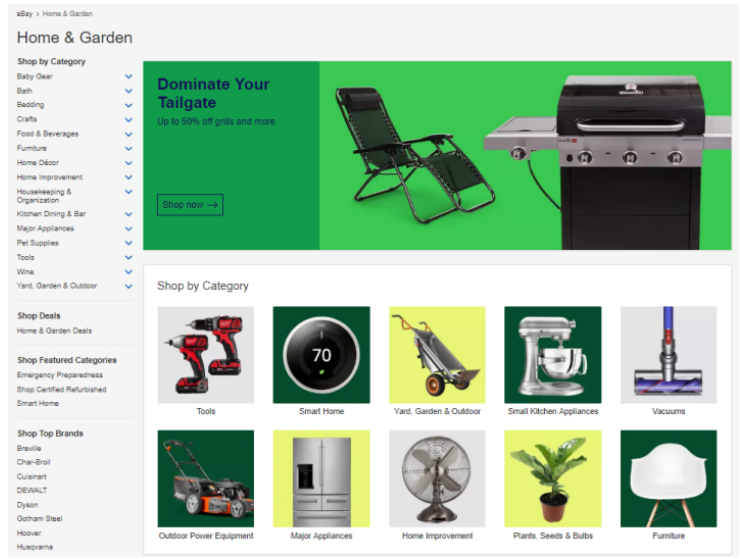Image resolution: width=740 pixels, height=559 pixels.
Task: Open the Yard, Garden & Outdoor cart thumbnail
Action: point(437,355)
